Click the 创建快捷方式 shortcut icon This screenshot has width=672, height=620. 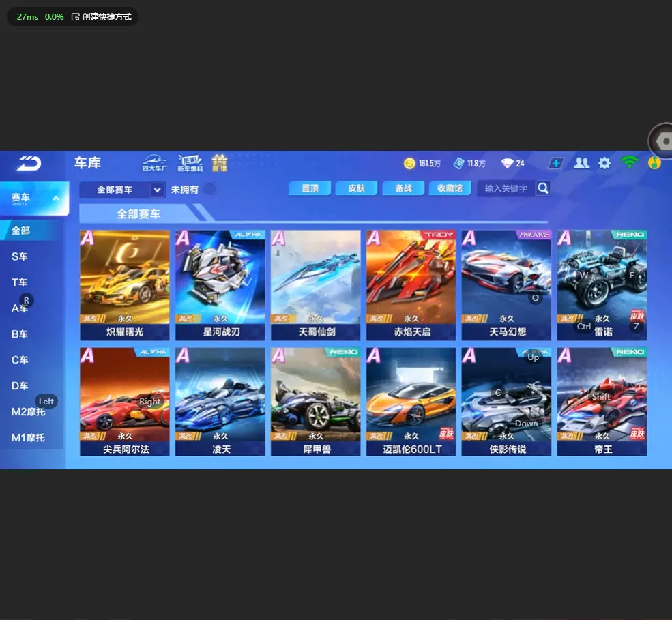click(x=76, y=16)
